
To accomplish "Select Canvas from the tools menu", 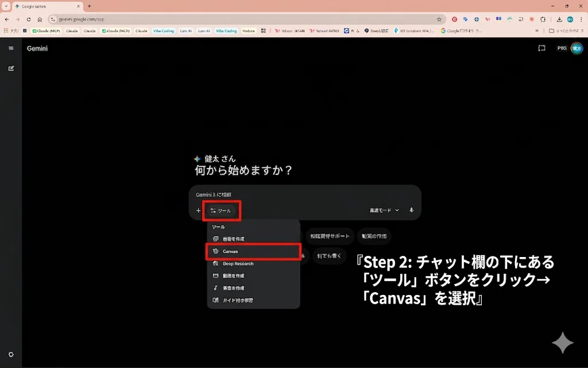I will pyautogui.click(x=253, y=251).
